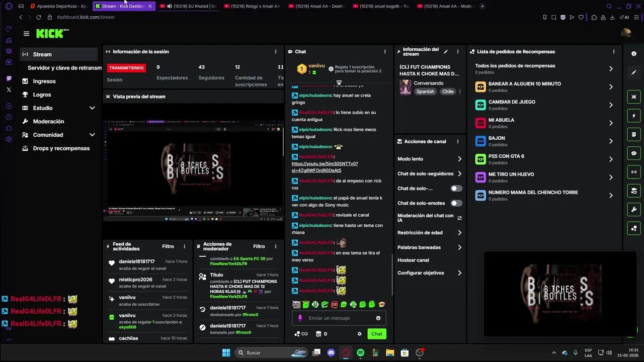Open 'Todos los pedidos de recompensas' list
644x362 pixels.
click(x=544, y=69)
